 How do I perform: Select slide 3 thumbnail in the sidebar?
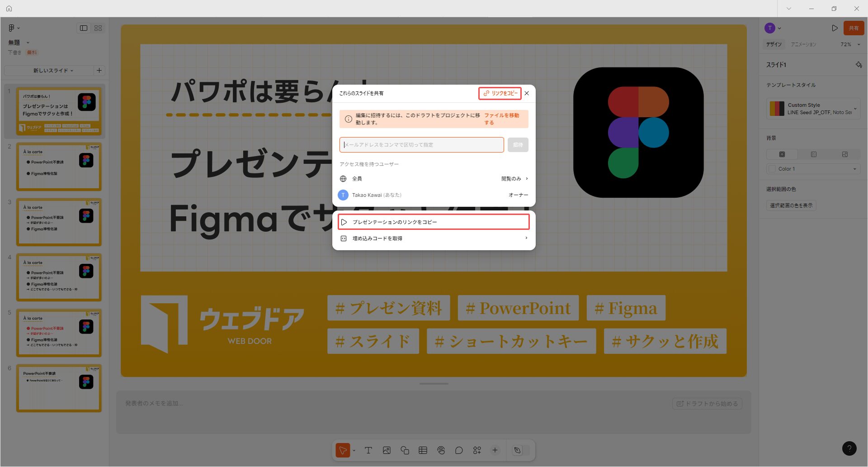tap(59, 222)
